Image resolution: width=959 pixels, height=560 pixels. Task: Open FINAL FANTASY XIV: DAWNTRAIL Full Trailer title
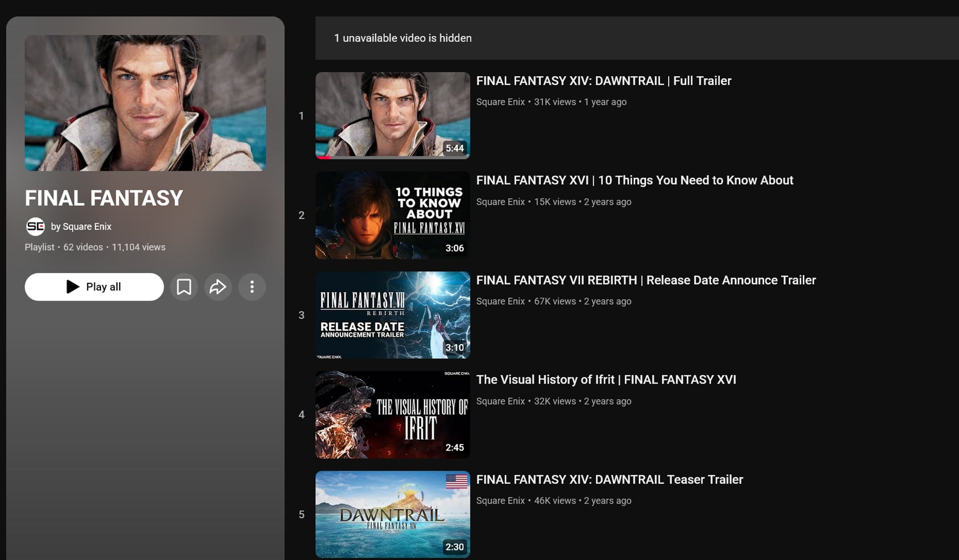(603, 81)
